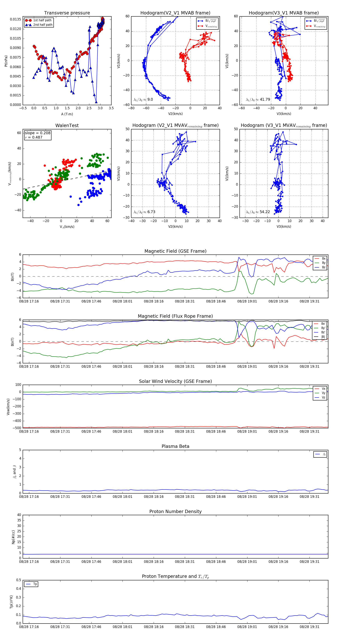Click '08/28 18:16' tick under Proton Temperature plot
351x644 pixels.
point(154,627)
